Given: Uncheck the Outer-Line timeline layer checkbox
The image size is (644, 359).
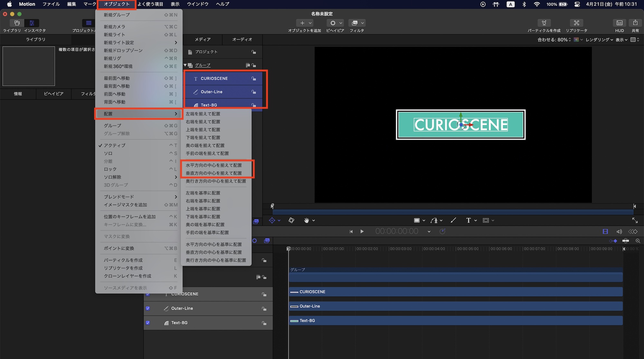Looking at the screenshot, I should tap(148, 308).
